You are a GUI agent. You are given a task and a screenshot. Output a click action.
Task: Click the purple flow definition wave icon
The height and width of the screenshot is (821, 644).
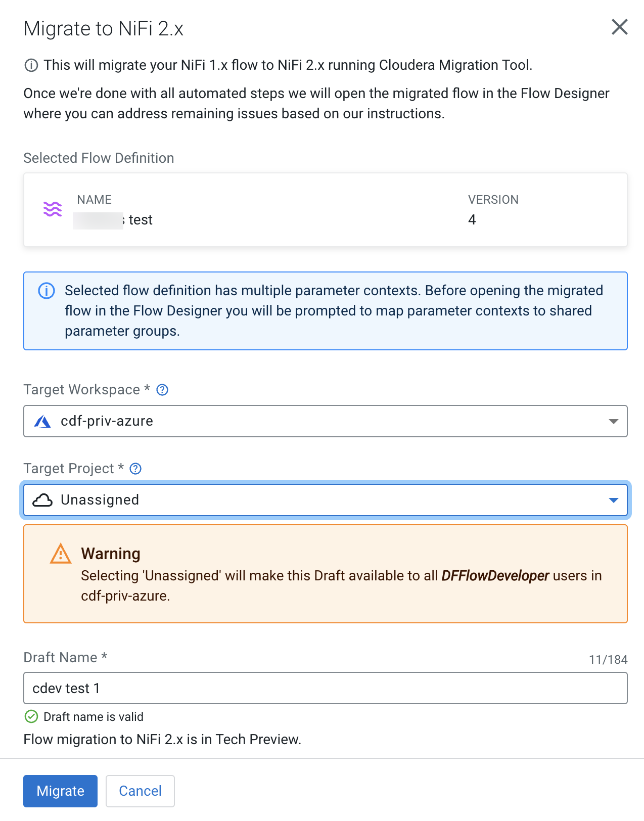click(53, 209)
